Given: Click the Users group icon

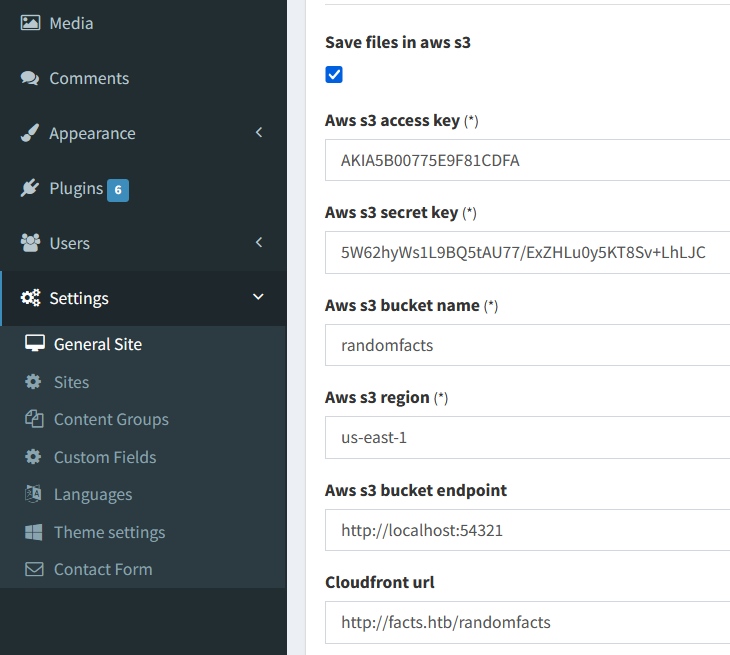Looking at the screenshot, I should click(x=30, y=243).
